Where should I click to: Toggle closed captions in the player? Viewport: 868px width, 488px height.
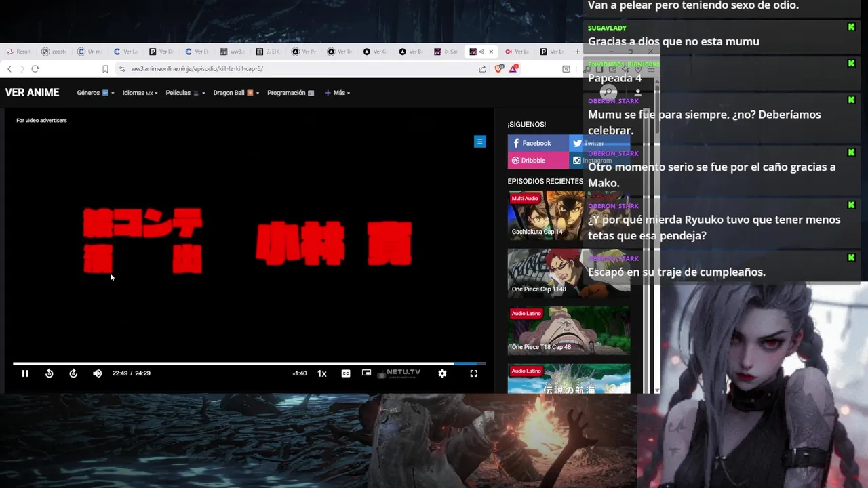coord(346,373)
